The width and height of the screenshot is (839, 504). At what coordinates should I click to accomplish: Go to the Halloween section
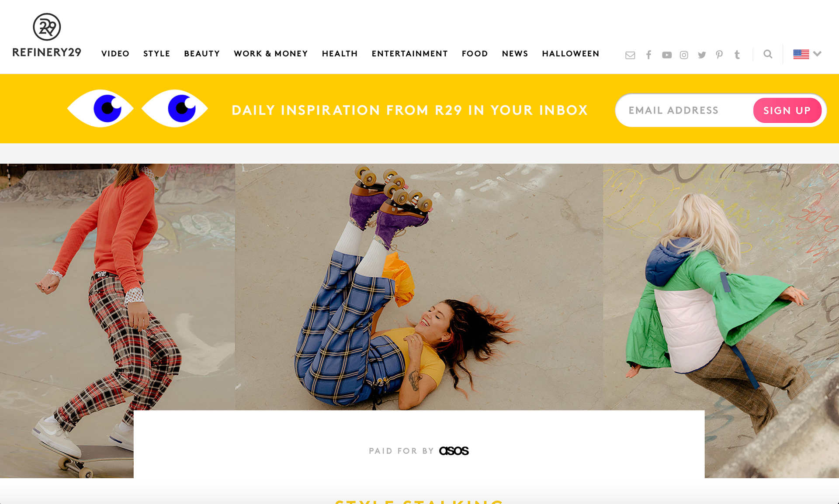tap(571, 54)
